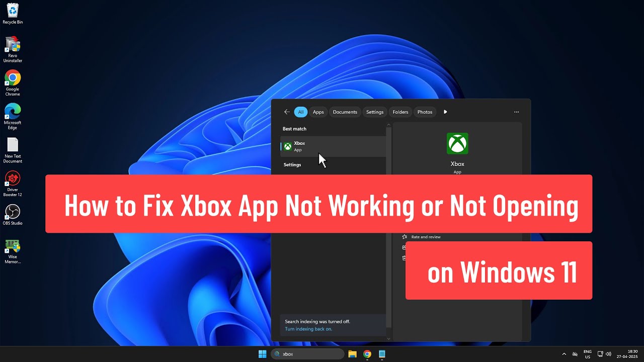The height and width of the screenshot is (362, 644).
Task: Open Microsoft Edge desktop shortcut
Action: coord(13,117)
